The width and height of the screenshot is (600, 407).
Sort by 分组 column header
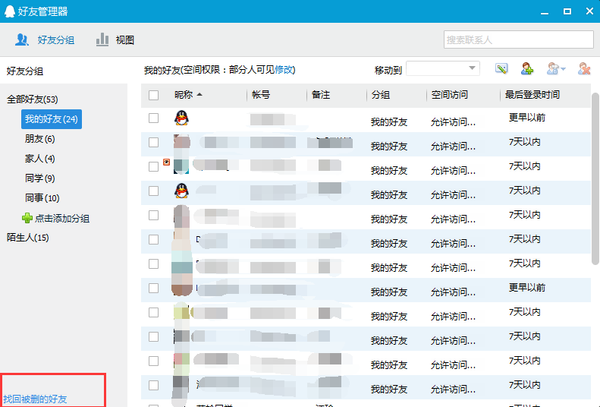(x=381, y=94)
